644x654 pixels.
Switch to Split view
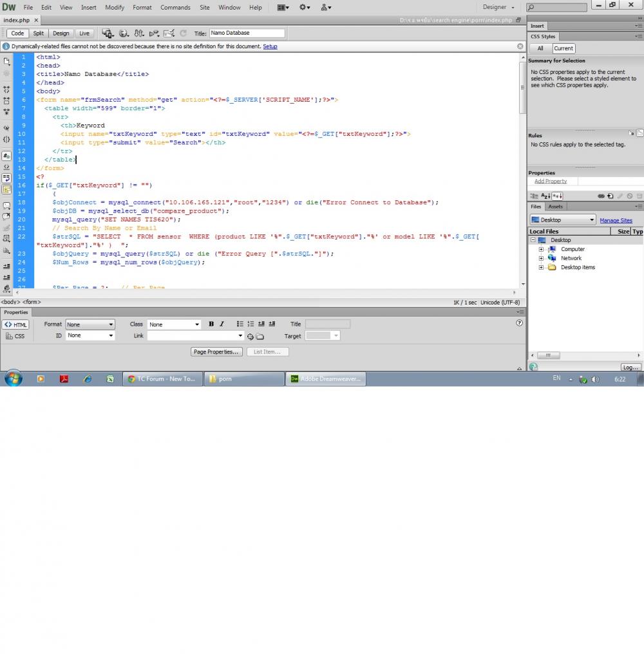pyautogui.click(x=39, y=33)
